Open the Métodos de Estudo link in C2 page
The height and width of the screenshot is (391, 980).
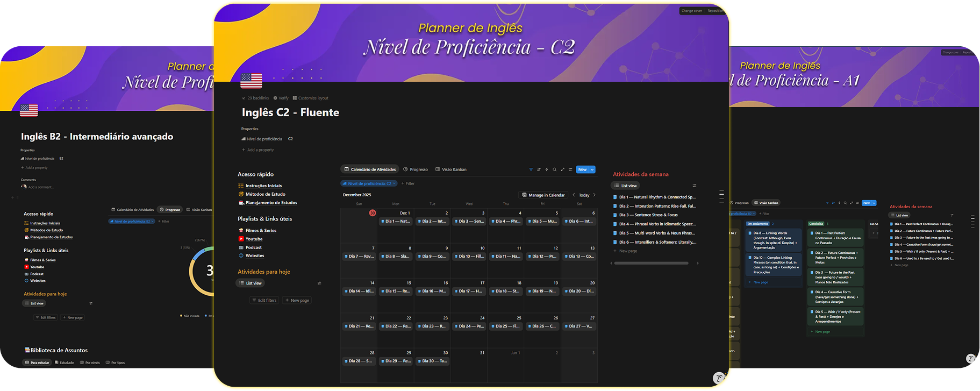click(265, 194)
